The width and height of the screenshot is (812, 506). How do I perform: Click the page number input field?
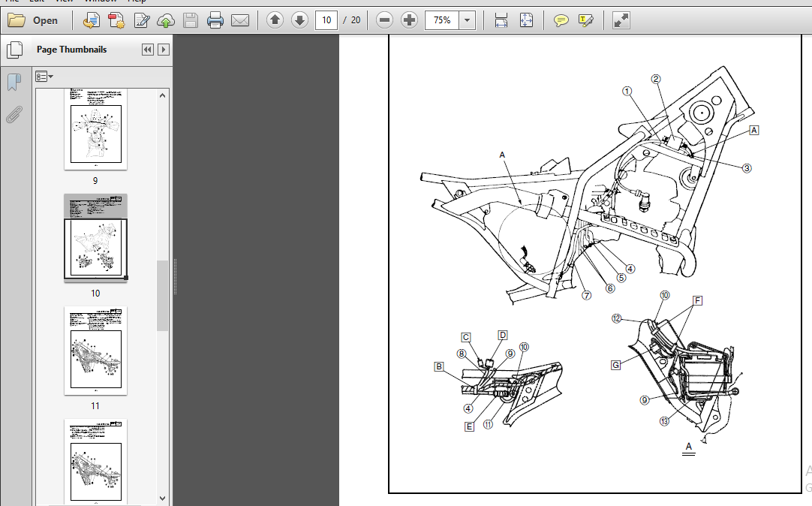[x=326, y=20]
